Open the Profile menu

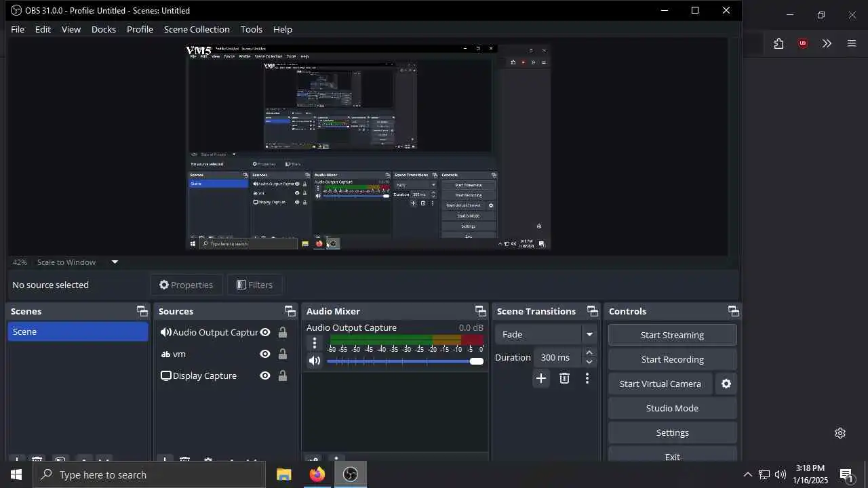click(140, 29)
